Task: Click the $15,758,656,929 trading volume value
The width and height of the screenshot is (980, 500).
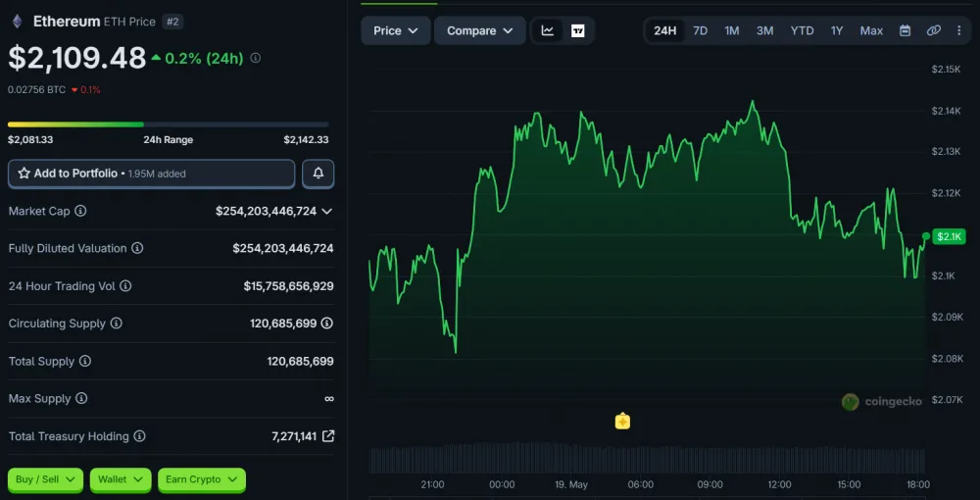Action: pos(288,286)
